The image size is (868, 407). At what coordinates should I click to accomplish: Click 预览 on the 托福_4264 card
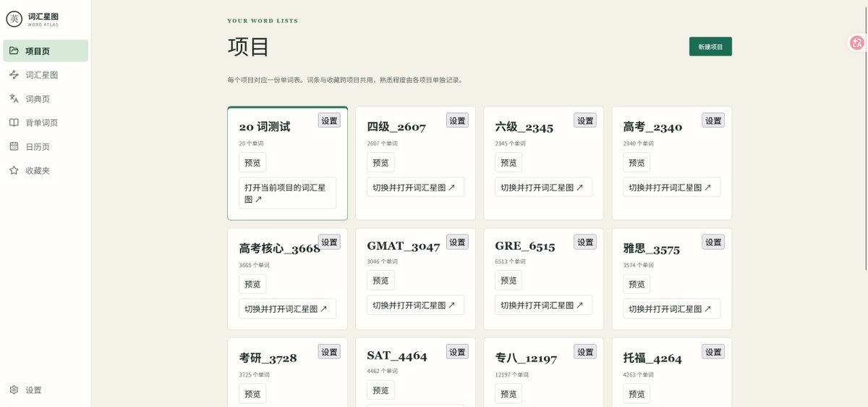coord(637,394)
